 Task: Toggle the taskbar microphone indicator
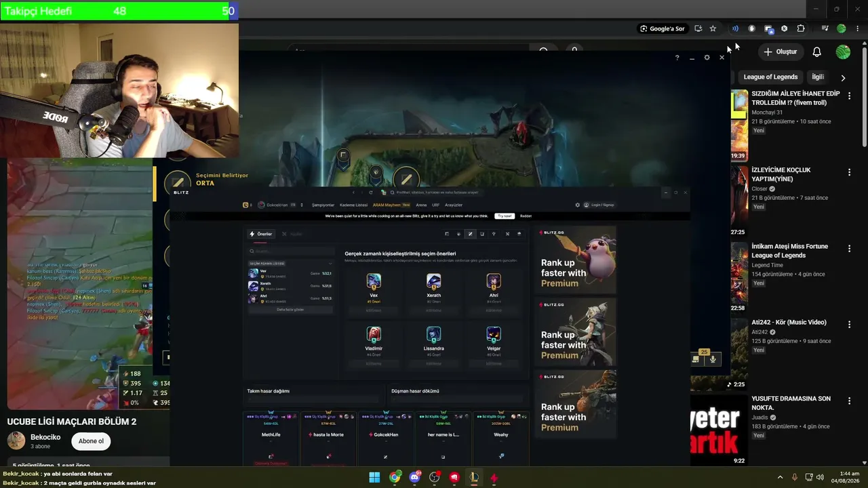[x=794, y=477]
